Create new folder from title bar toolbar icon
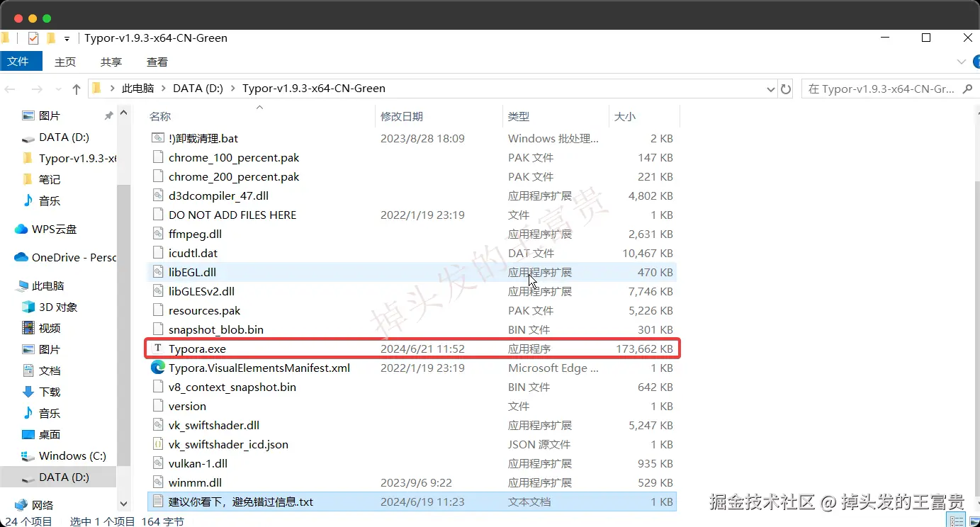The image size is (980, 527). point(50,38)
